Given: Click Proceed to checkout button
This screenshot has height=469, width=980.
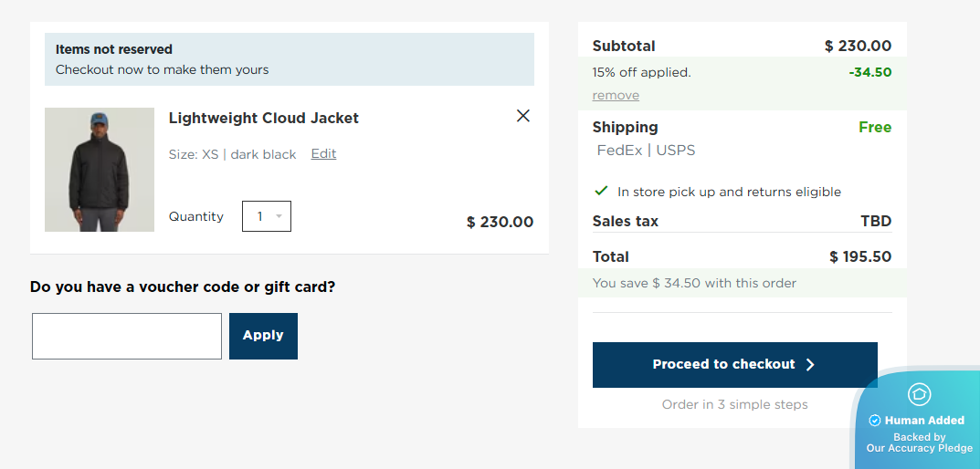Looking at the screenshot, I should (x=734, y=365).
